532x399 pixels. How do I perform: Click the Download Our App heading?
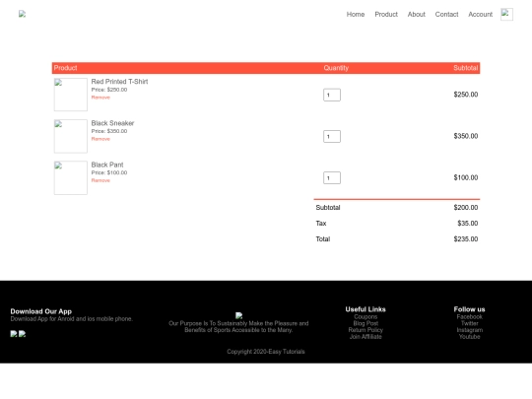40,311
